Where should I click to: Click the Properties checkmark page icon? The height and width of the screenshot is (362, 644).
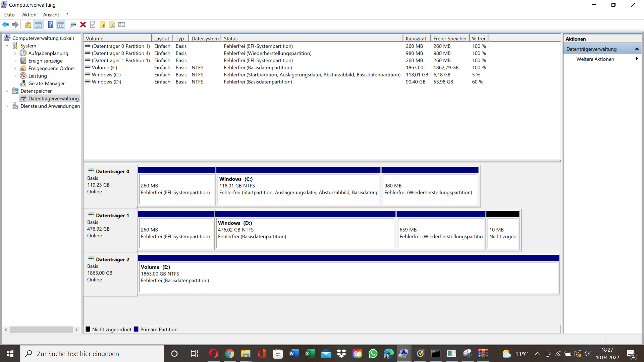click(x=93, y=24)
